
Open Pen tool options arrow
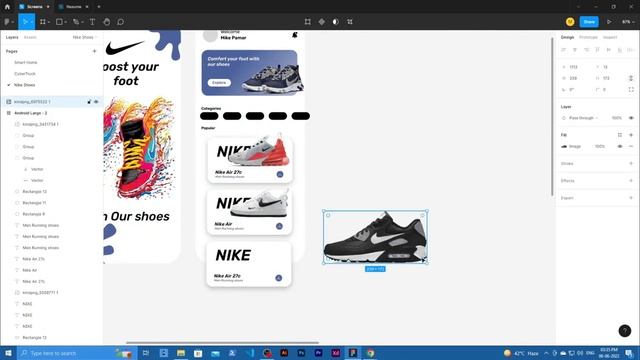82,22
